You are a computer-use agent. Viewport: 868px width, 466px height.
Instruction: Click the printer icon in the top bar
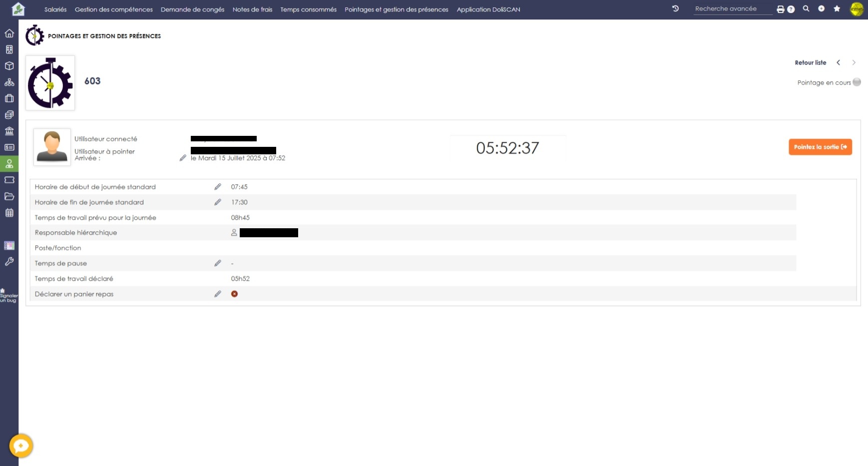[781, 9]
